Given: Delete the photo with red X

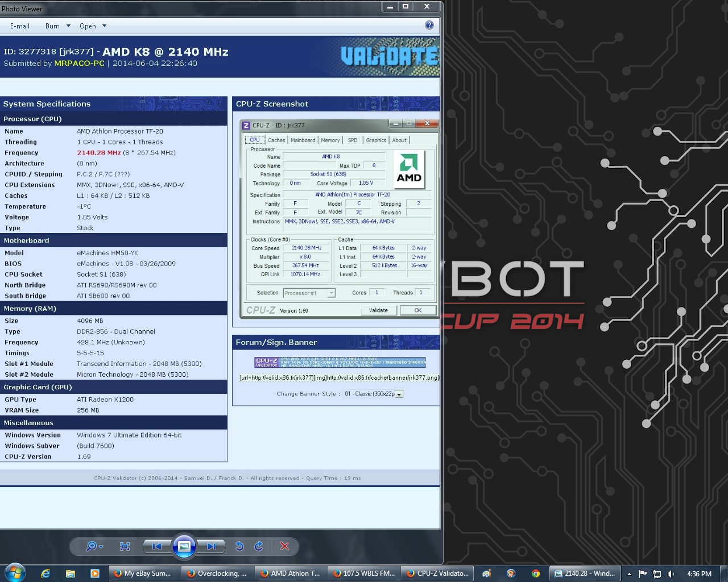Looking at the screenshot, I should [284, 546].
